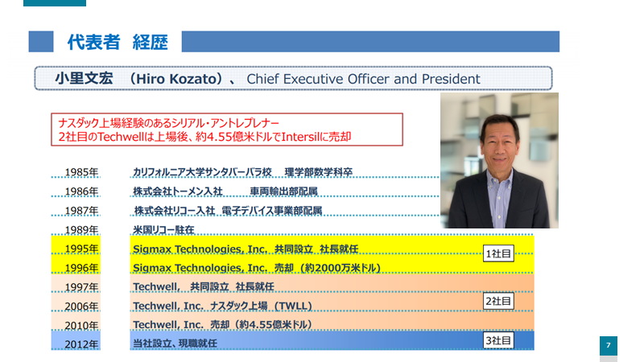This screenshot has width=644, height=362.
Task: Select the year 2006年
Action: point(81,306)
